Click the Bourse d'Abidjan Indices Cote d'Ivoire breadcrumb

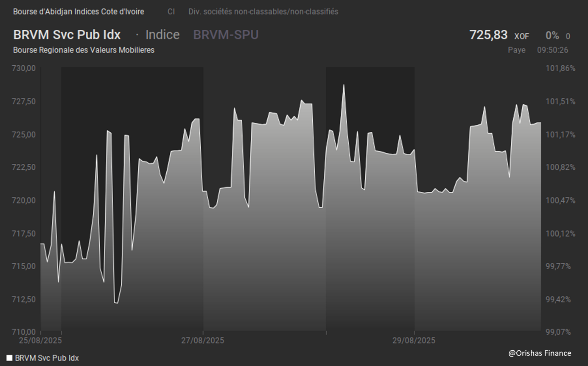coord(78,12)
